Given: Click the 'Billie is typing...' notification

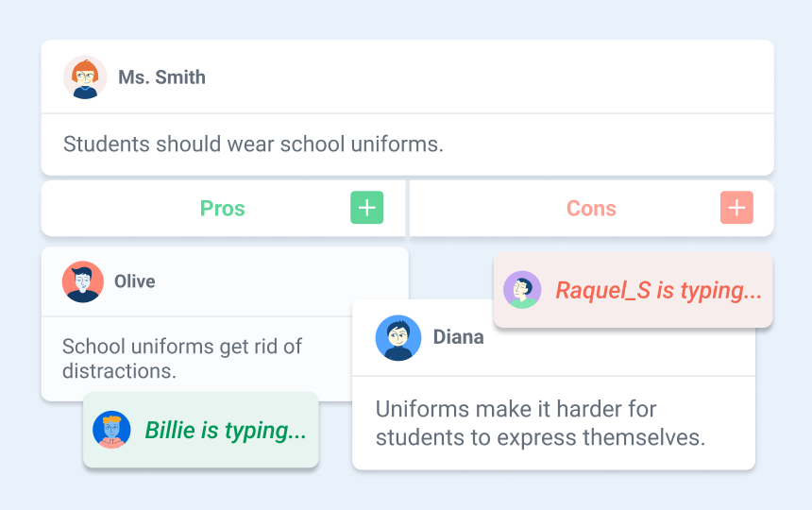Looking at the screenshot, I should [201, 430].
